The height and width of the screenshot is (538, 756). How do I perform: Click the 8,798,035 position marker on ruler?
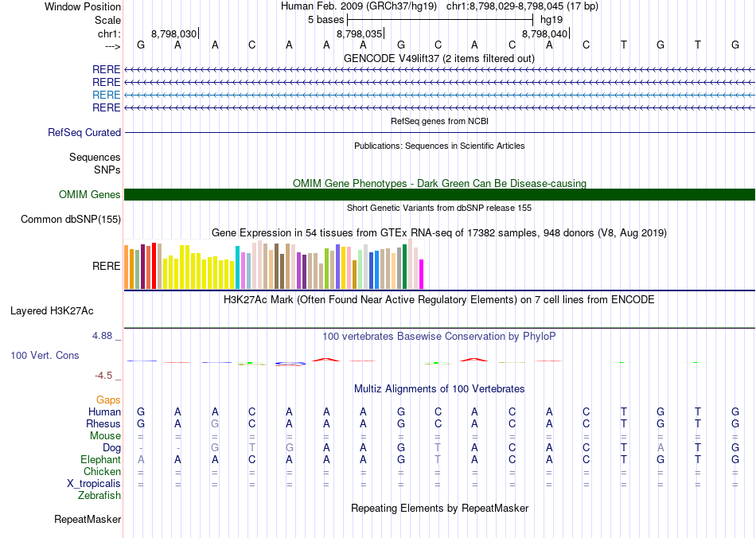360,34
